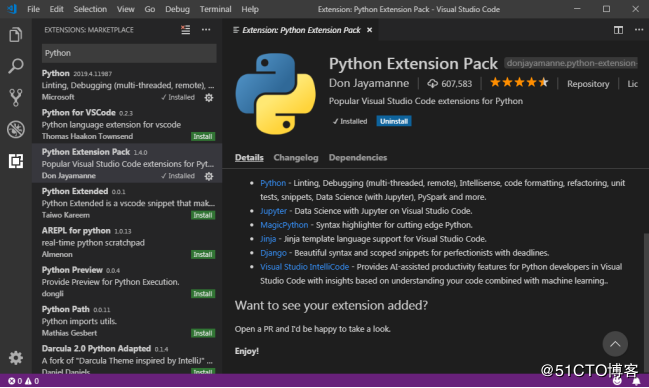The image size is (649, 388).
Task: Click the extension identifier donjayamanne.python-extension
Action: [x=571, y=63]
